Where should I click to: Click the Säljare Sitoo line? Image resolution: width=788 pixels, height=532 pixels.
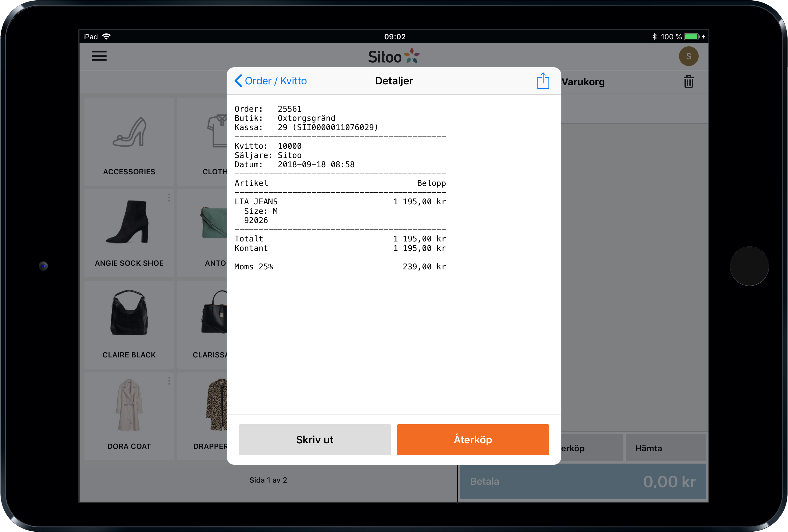(x=268, y=155)
